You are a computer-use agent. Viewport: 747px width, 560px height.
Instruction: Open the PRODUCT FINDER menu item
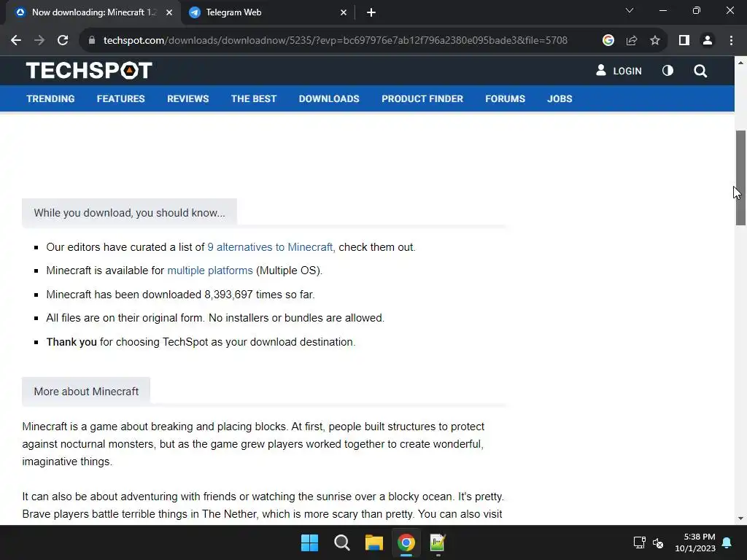[x=422, y=98]
